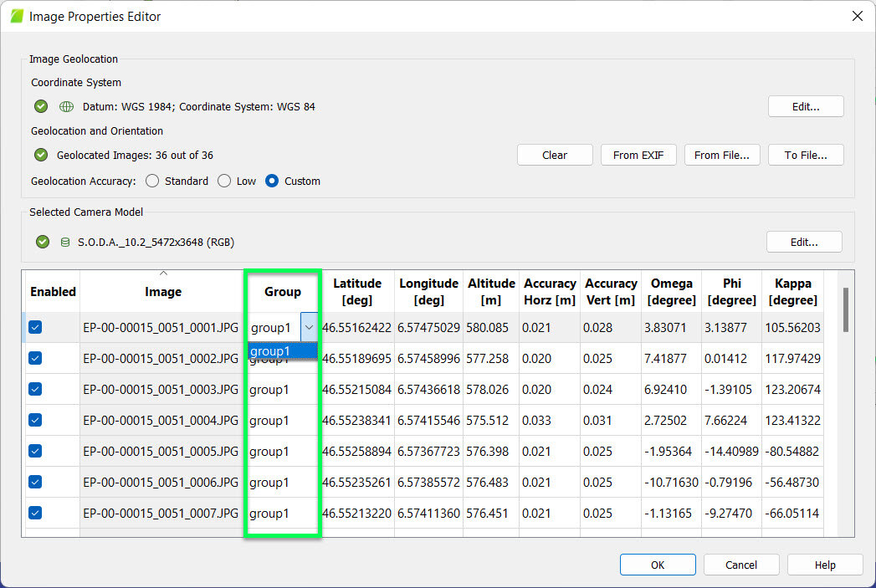Click the Enabled column header

click(x=52, y=291)
